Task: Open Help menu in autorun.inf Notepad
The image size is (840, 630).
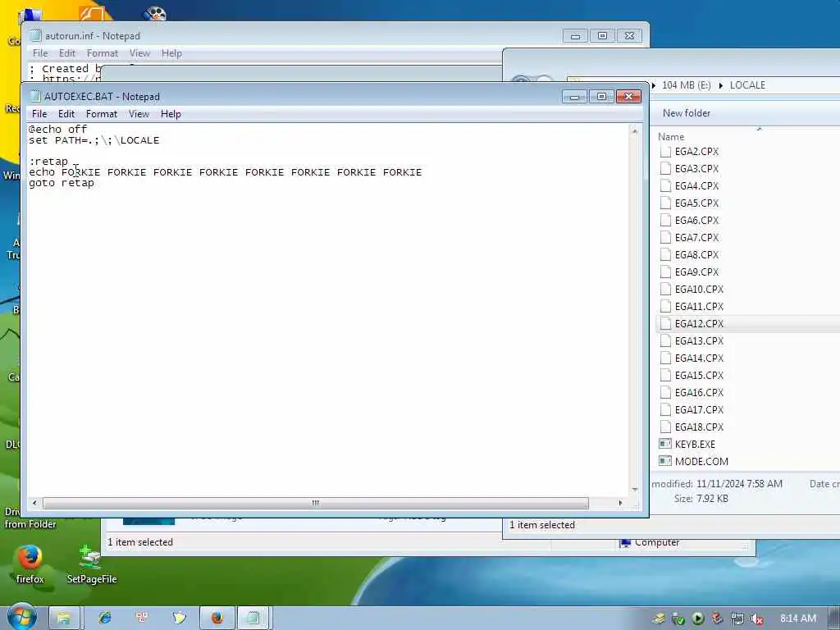Action: [x=172, y=53]
